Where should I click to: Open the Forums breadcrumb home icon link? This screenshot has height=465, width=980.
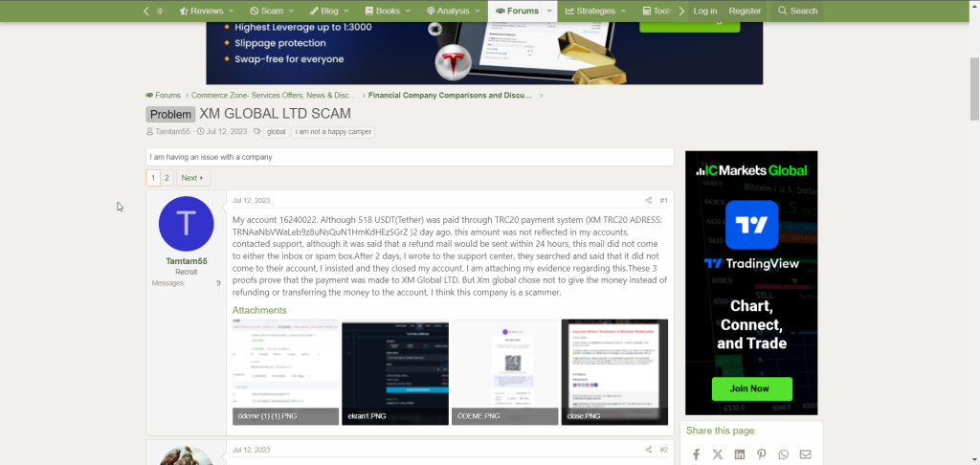(x=163, y=96)
